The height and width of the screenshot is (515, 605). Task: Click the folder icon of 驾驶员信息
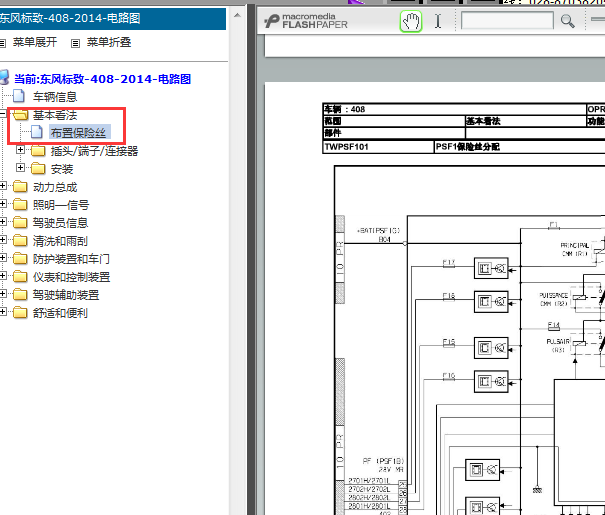[20, 223]
